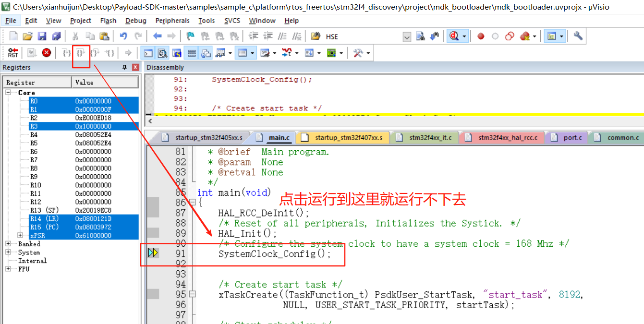644x324 pixels.
Task: Undo the last edit
Action: coord(123,36)
